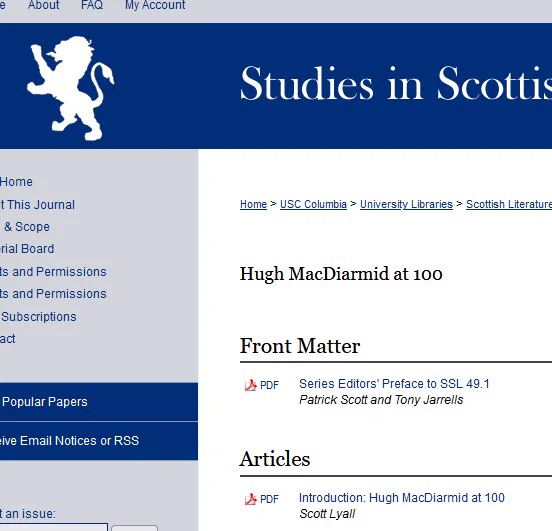Screen dimensions: 552x531
Task: Click Receive Email Notices or RSS
Action: (99, 441)
